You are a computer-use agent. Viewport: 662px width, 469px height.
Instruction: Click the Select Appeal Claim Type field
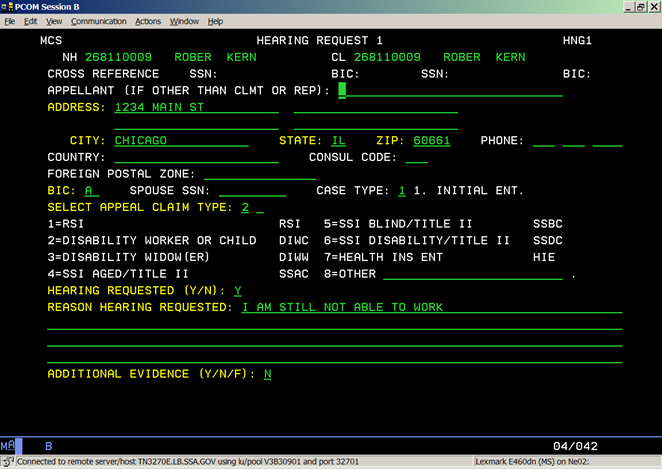pyautogui.click(x=245, y=208)
